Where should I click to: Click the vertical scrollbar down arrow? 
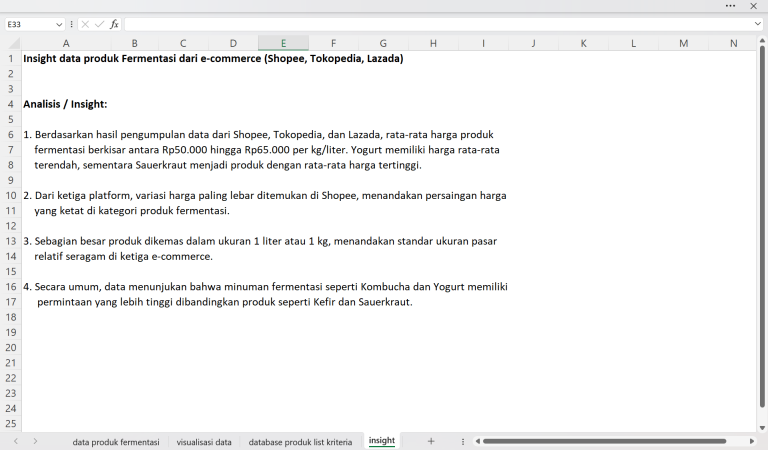pyautogui.click(x=762, y=427)
